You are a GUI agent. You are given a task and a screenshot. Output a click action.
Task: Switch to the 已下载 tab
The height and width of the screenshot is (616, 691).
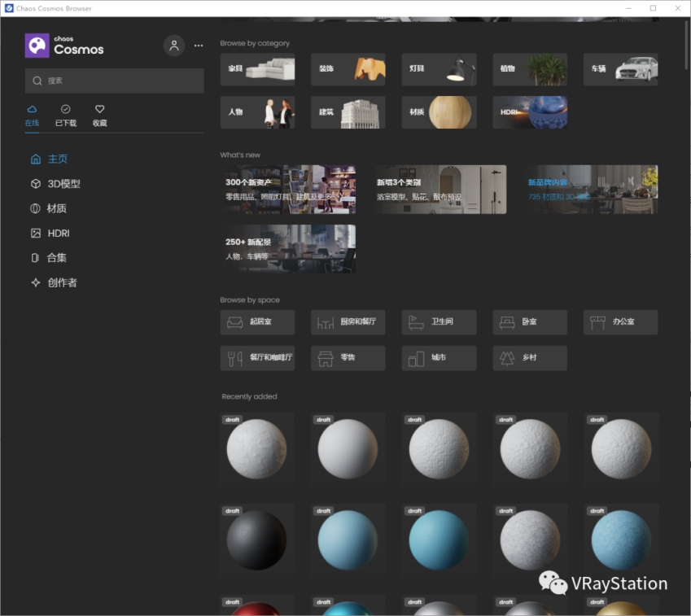(x=66, y=116)
